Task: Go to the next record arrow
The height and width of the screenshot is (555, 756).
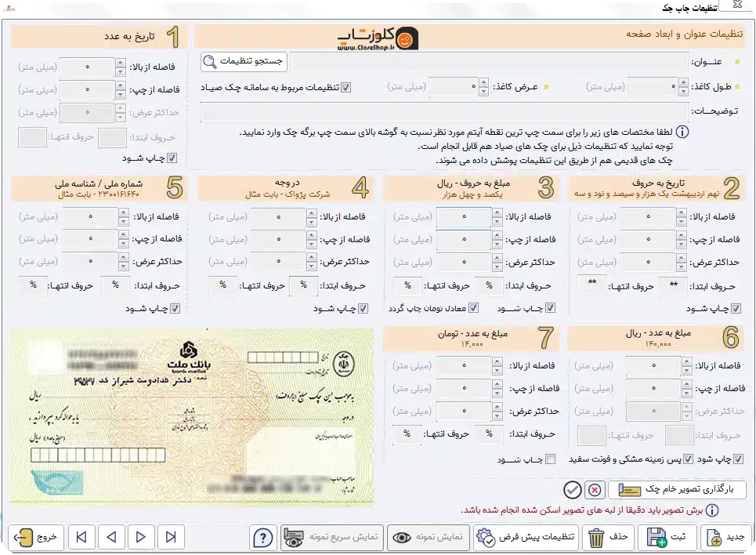Action: pyautogui.click(x=141, y=537)
